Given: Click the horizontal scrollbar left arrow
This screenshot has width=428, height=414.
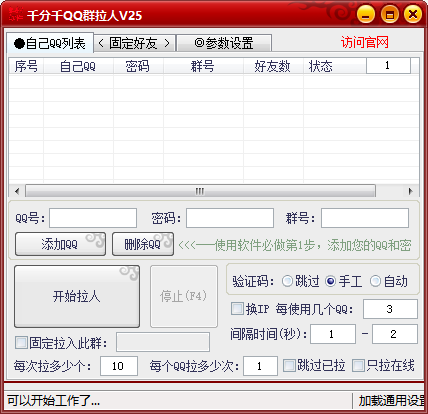Looking at the screenshot, I should [17, 191].
